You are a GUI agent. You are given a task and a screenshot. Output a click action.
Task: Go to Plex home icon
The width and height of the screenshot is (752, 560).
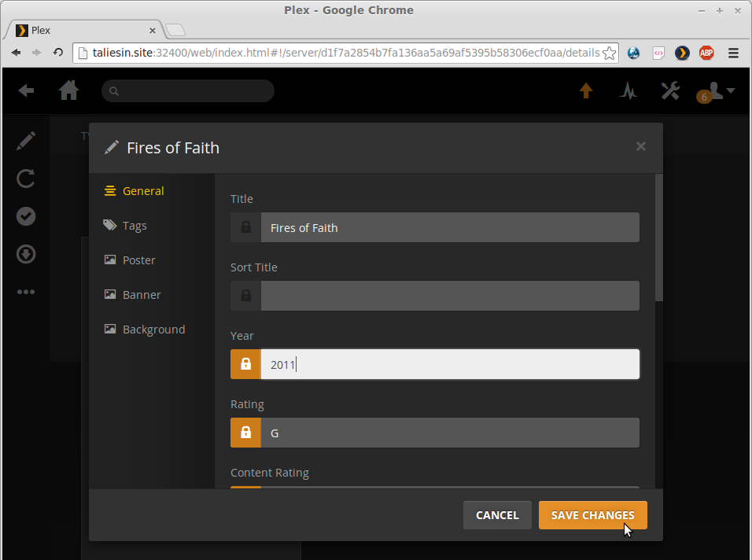(68, 90)
